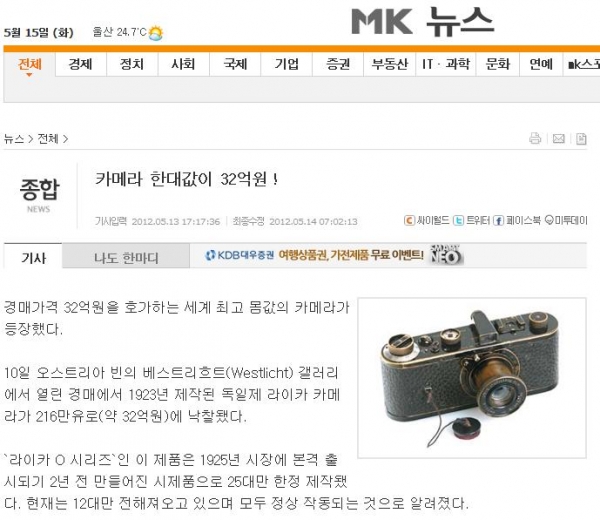600x520 pixels.
Task: Click the email article envelope icon
Action: point(558,139)
